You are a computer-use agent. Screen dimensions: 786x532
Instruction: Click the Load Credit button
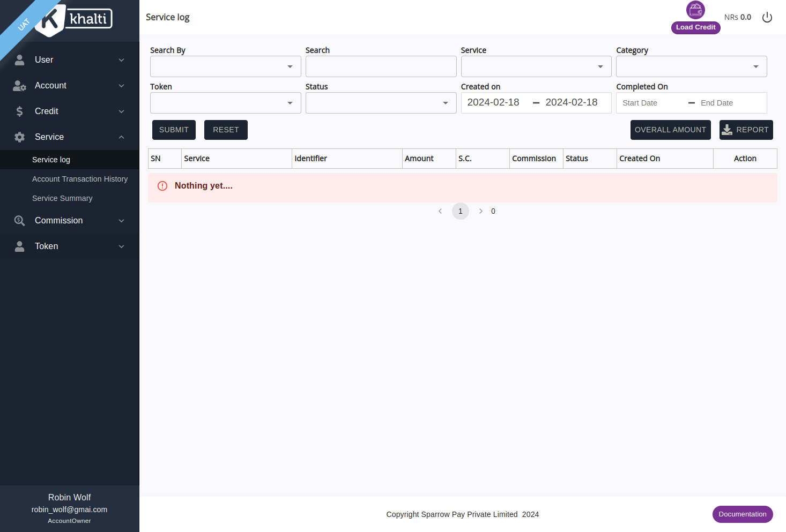696,27
